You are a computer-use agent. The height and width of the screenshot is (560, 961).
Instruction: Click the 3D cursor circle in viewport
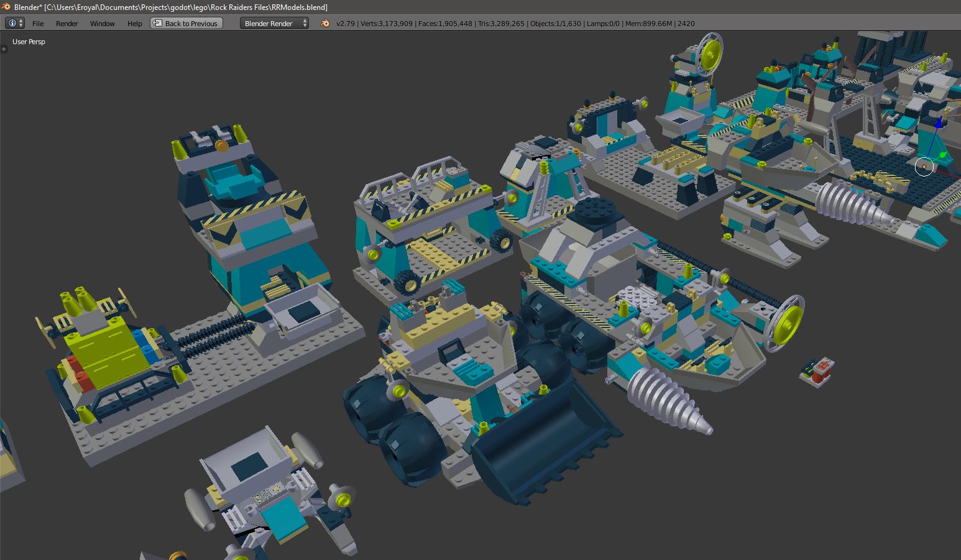[x=924, y=167]
